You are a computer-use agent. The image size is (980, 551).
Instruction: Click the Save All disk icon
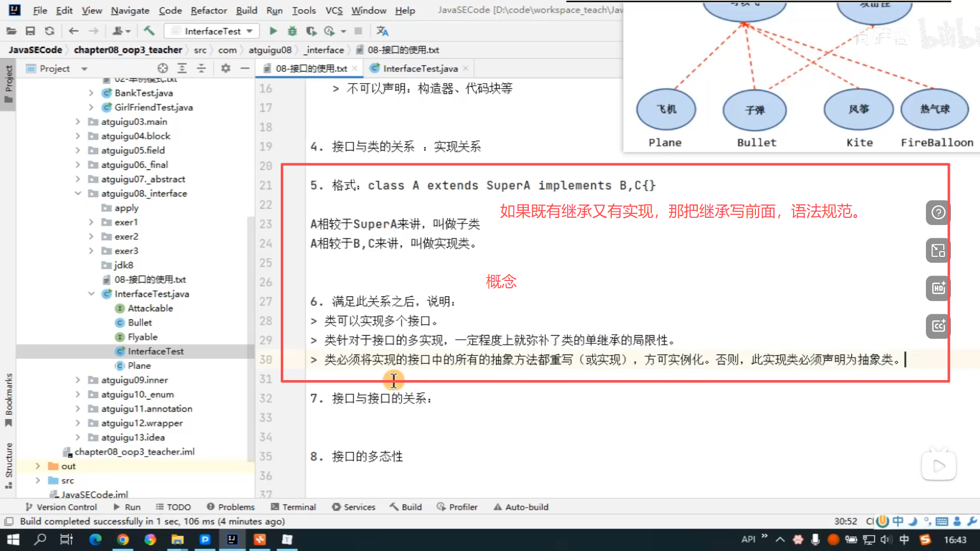tap(30, 31)
